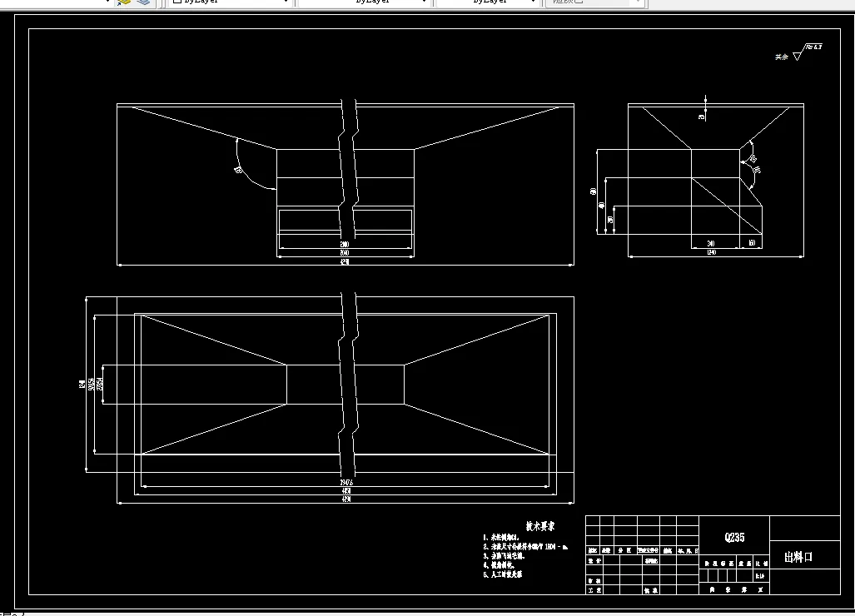855x616 pixels.
Task: Select the Q235 material text in title block
Action: (x=734, y=538)
